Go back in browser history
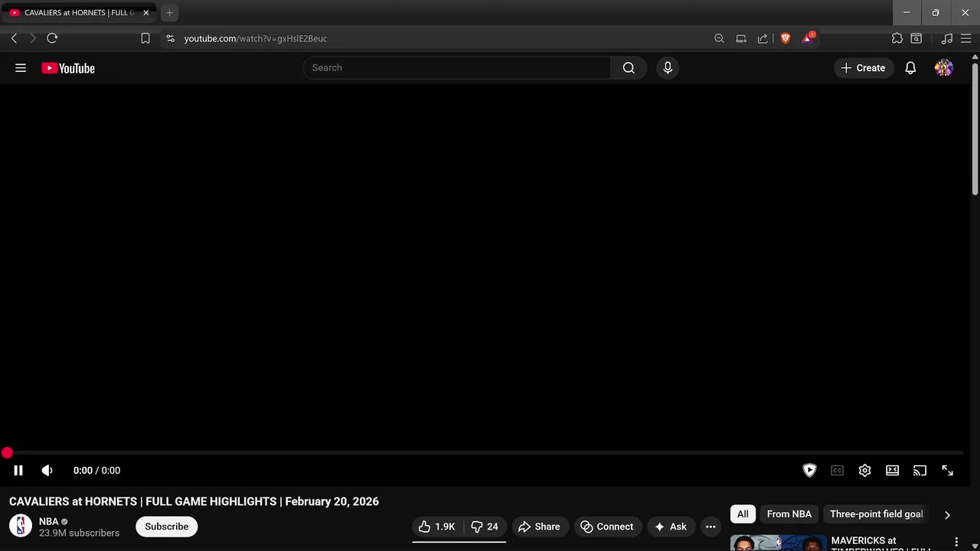Screen dimensions: 980x551 pyautogui.click(x=14, y=38)
